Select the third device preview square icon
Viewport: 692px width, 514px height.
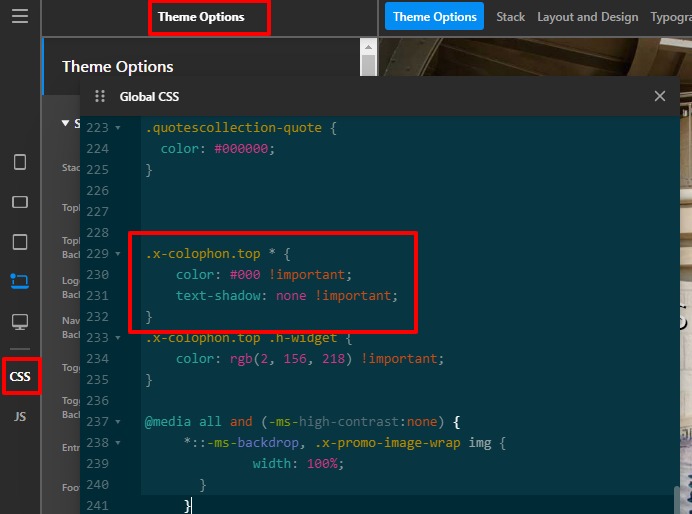(x=20, y=242)
